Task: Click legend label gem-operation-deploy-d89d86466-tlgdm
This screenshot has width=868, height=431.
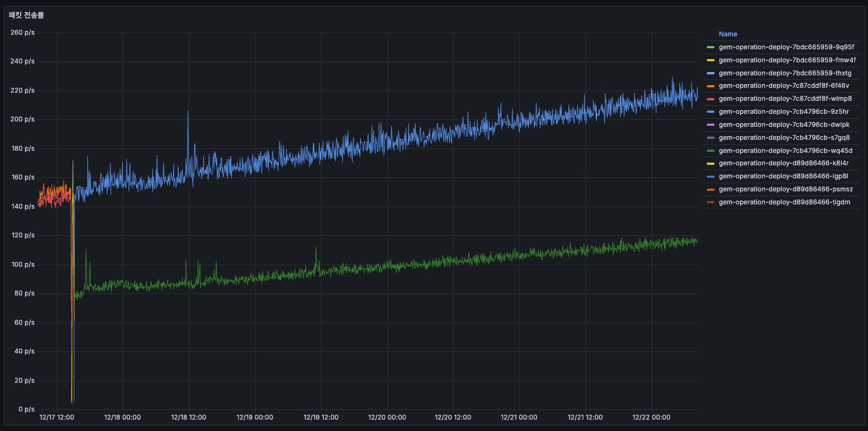Action: [x=784, y=202]
